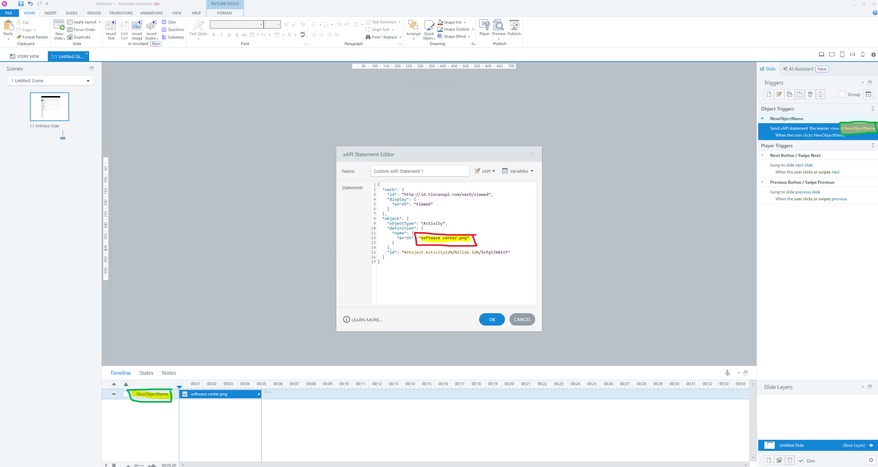878x467 pixels.
Task: Switch to STORY VIEW
Action: pyautogui.click(x=25, y=56)
